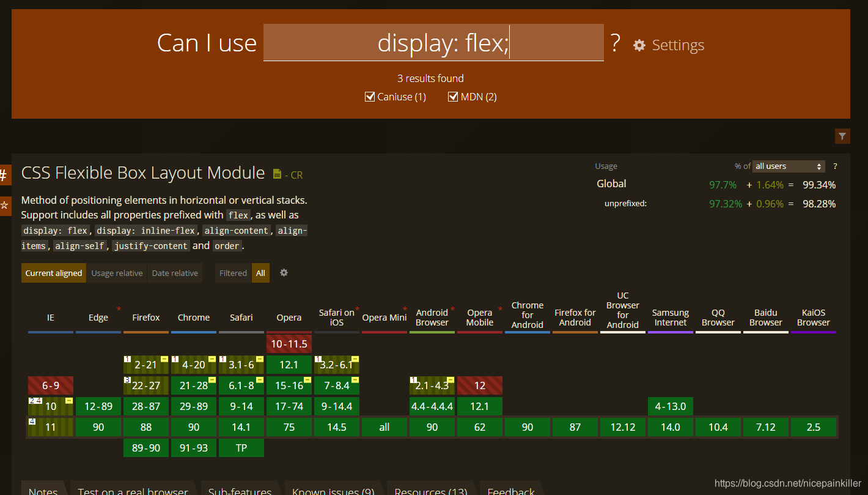Select the Chrome 4-20 cell
Viewport: 868px width, 495px height.
(194, 365)
